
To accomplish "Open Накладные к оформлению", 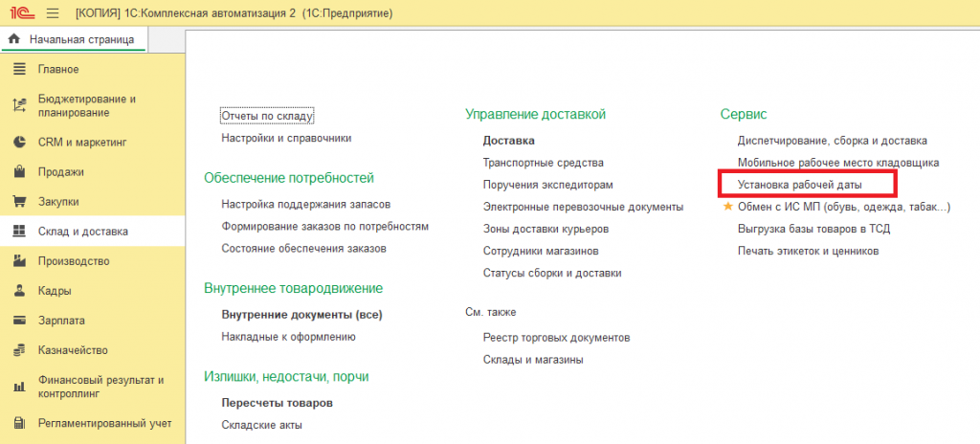I will tap(289, 337).
